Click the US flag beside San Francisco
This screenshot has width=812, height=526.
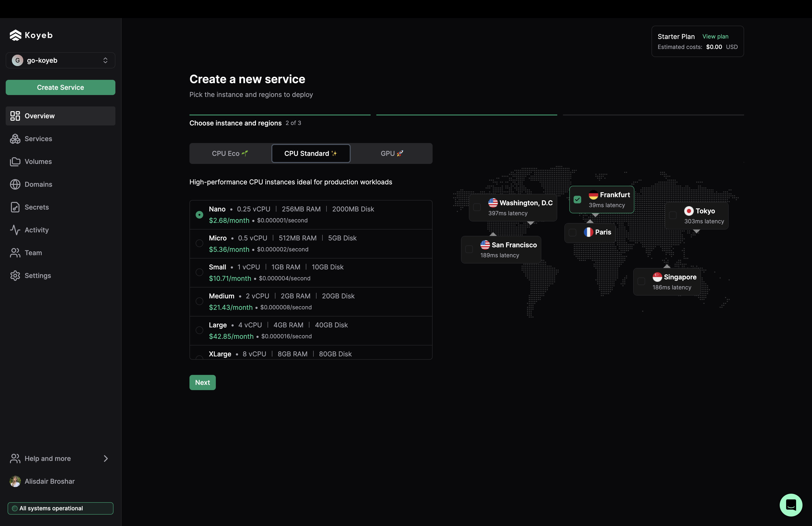(485, 245)
